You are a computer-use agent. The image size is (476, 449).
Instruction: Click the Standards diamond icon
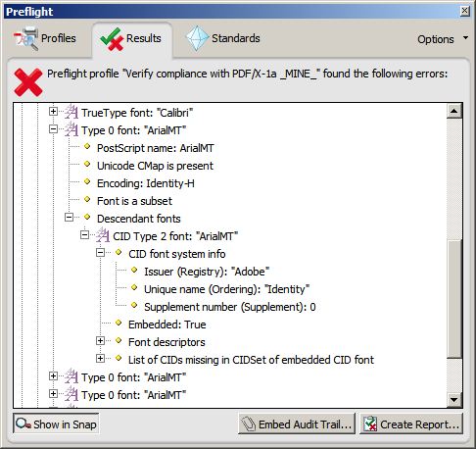tap(197, 38)
